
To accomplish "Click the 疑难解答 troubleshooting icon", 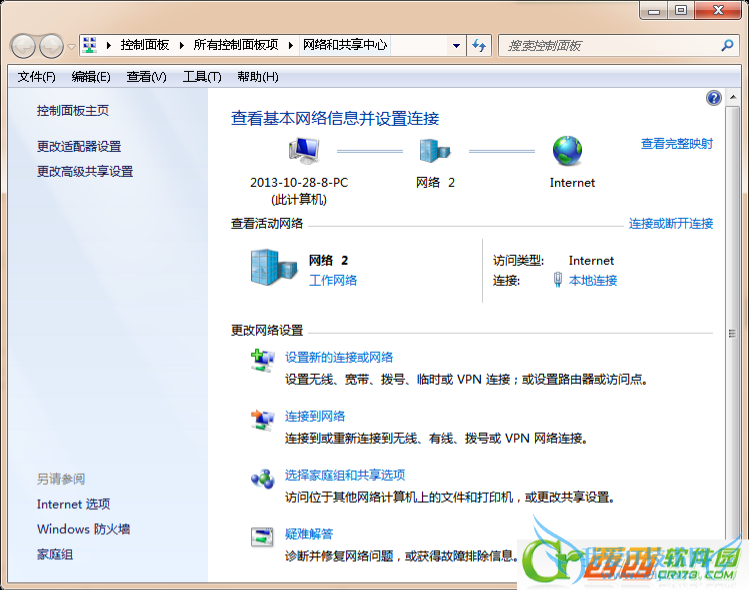I will (x=262, y=537).
